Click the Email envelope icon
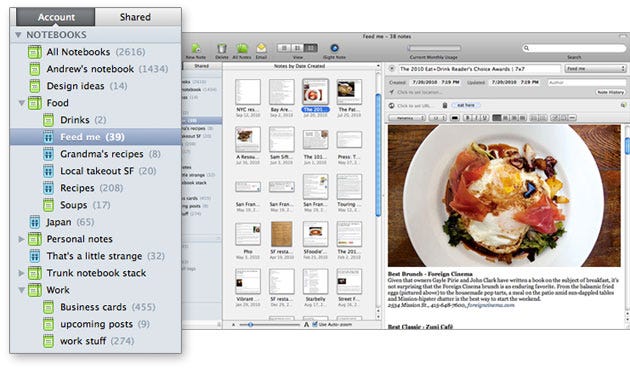Screen dimensions: 630x369 [261, 48]
